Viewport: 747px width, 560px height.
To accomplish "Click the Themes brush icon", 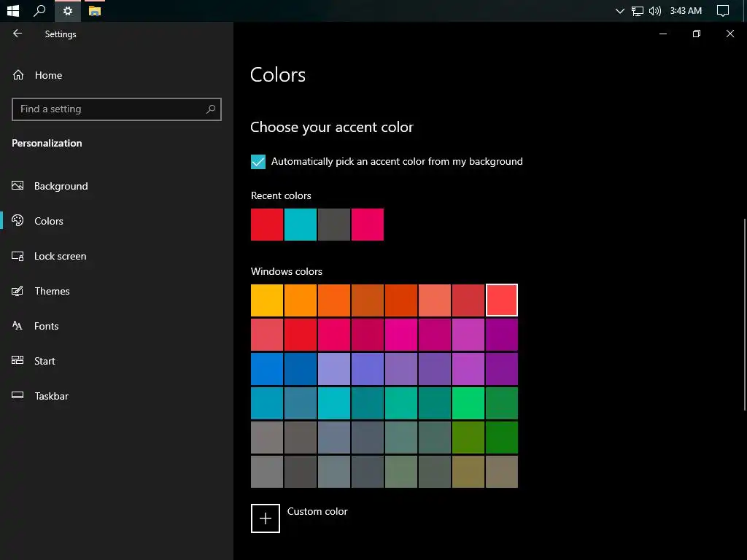I will coord(18,291).
